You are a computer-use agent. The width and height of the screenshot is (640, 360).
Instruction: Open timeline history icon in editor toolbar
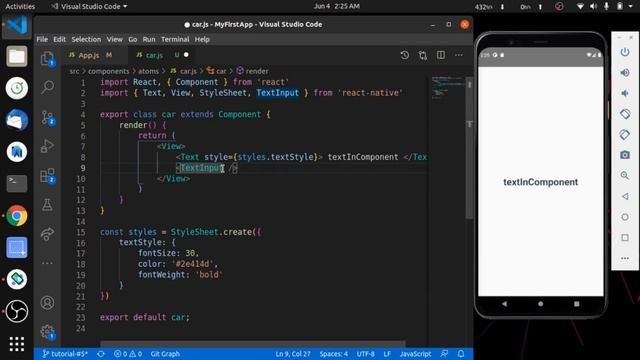click(404, 55)
